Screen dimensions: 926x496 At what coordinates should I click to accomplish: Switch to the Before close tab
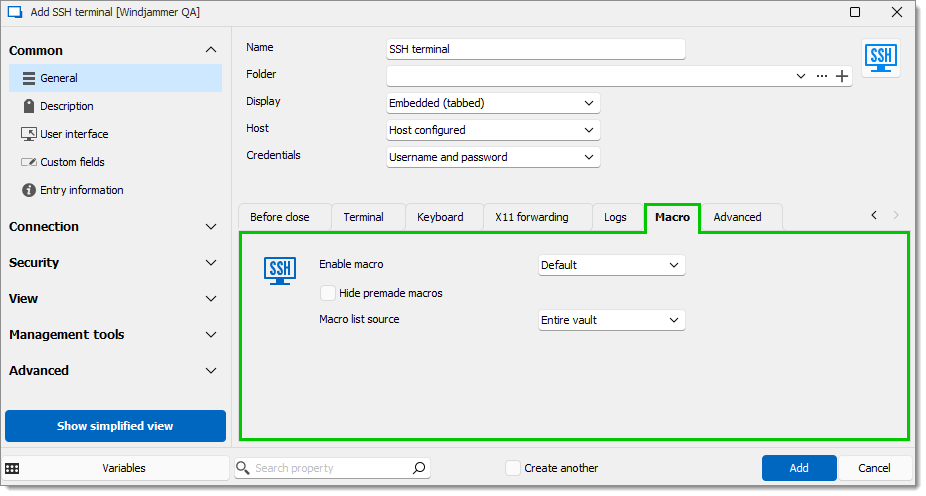coord(285,217)
